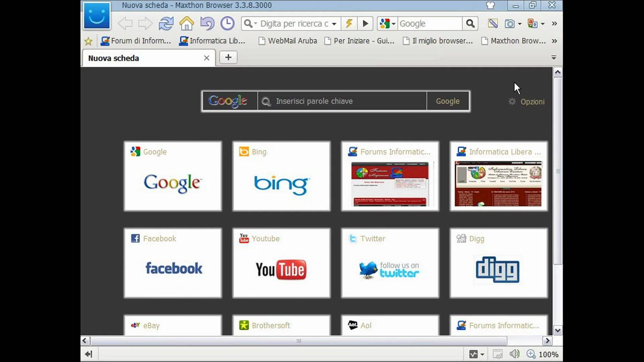This screenshot has height=362, width=644.
Task: Open the WebMail Aruba bookmark
Action: [x=287, y=41]
